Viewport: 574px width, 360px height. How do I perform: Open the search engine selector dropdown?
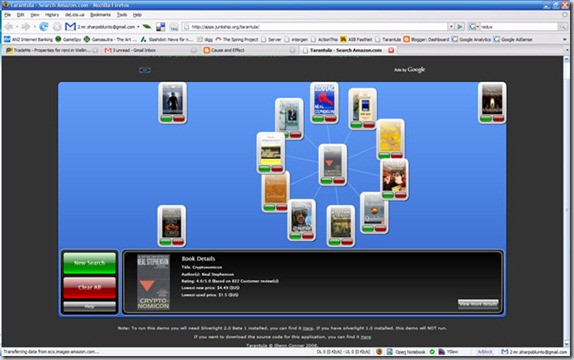pyautogui.click(x=473, y=26)
